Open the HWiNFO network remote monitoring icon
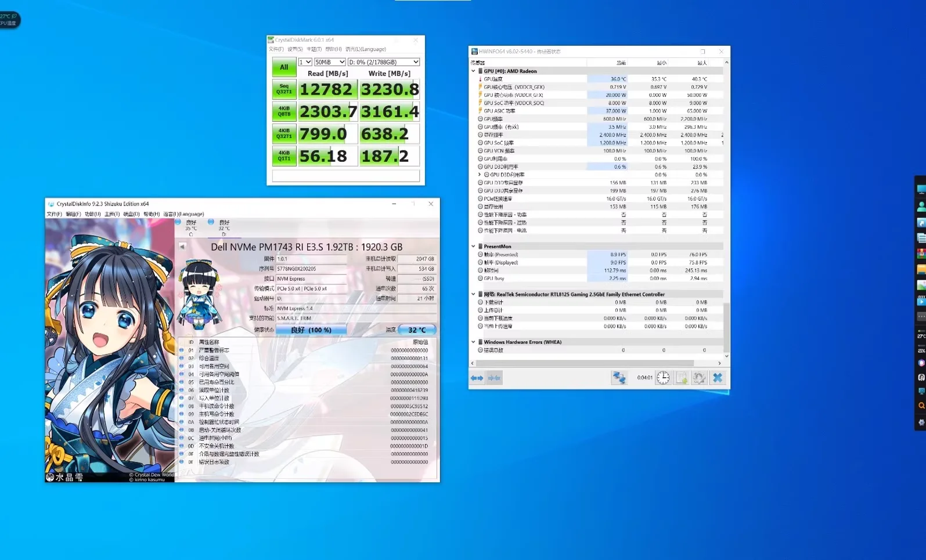This screenshot has width=926, height=560. coord(619,378)
